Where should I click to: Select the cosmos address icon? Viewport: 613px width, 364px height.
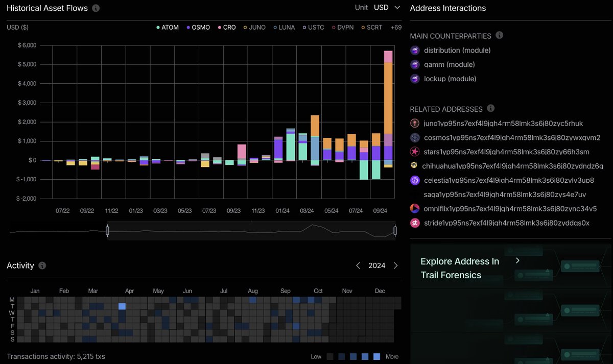(x=415, y=137)
